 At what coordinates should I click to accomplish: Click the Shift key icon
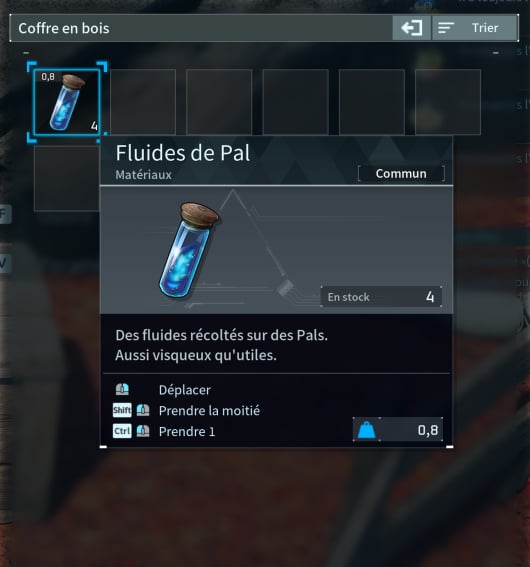coord(122,410)
